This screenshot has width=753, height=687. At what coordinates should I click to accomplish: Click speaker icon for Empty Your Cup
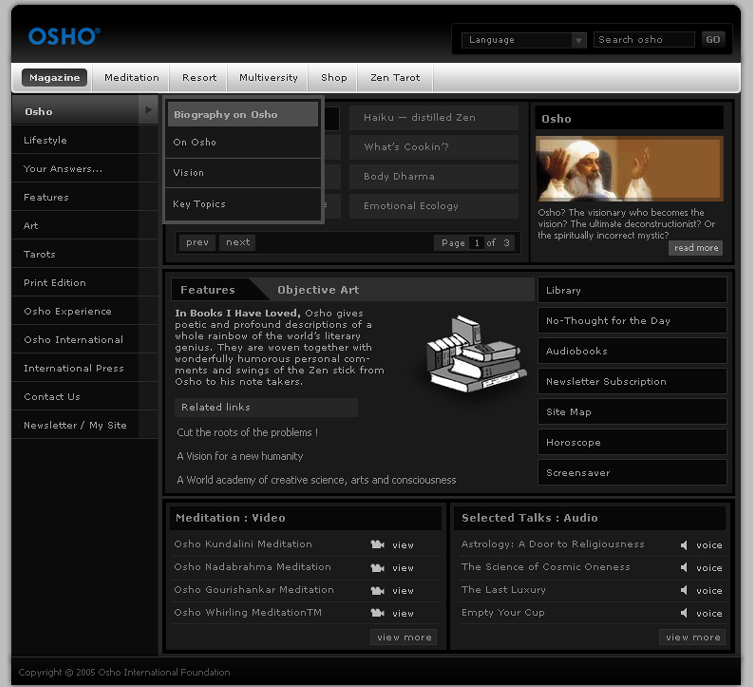coord(684,613)
